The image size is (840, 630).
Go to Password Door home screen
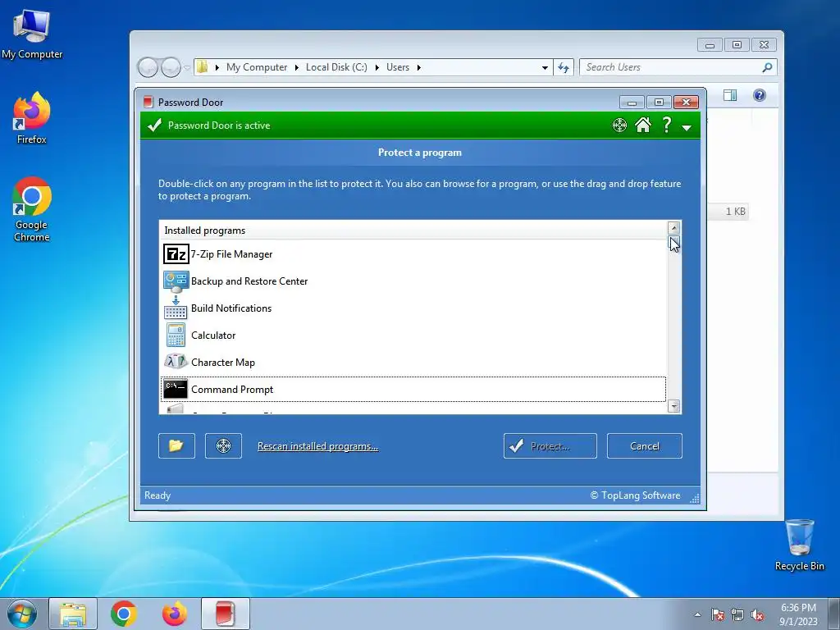tap(643, 125)
